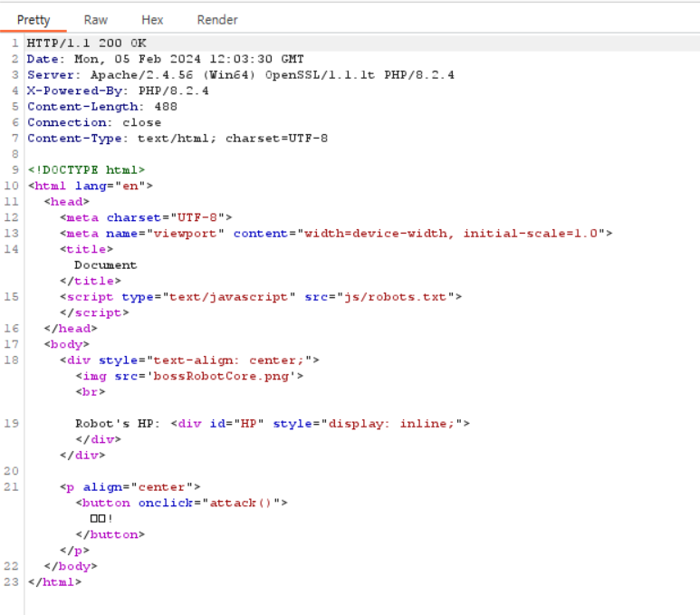Screen dimensions: 700x615
Task: Click the div text-align center line
Action: (190, 360)
